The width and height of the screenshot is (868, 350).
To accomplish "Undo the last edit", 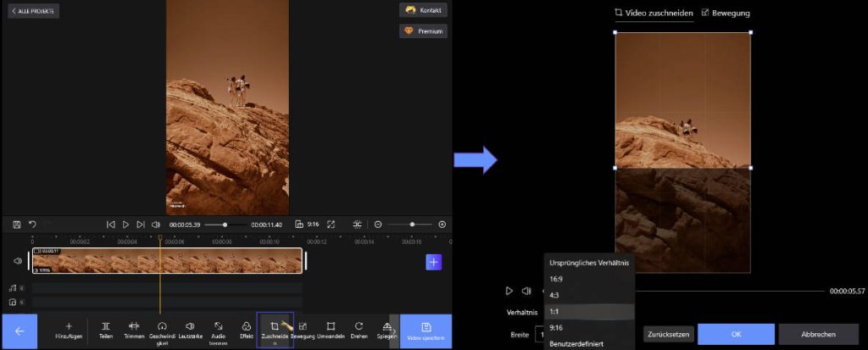I will pos(32,225).
